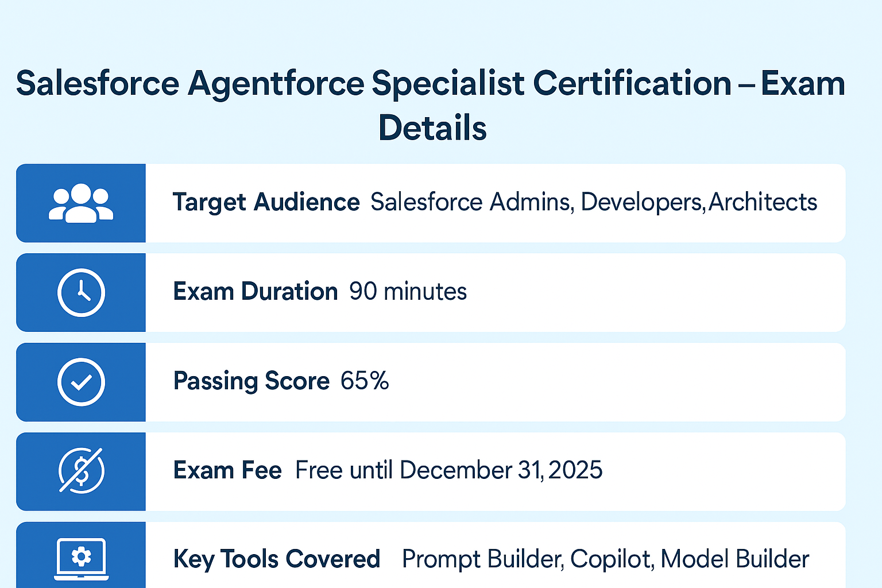The width and height of the screenshot is (882, 588).
Task: Click the clock icon for Exam Duration
Action: (x=81, y=292)
